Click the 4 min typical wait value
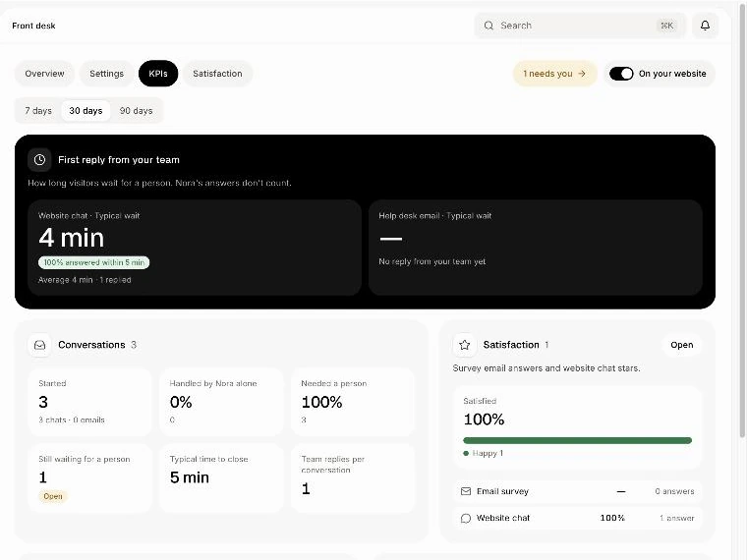 72,238
